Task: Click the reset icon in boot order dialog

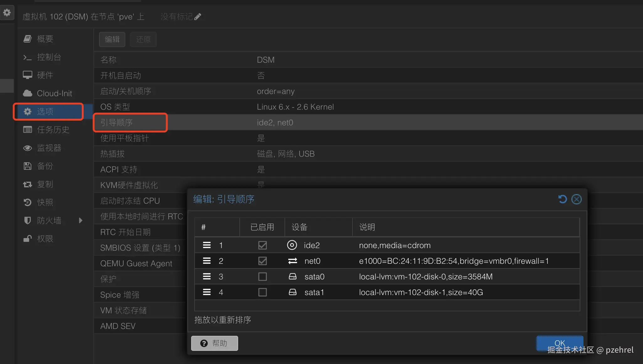Action: coord(562,199)
